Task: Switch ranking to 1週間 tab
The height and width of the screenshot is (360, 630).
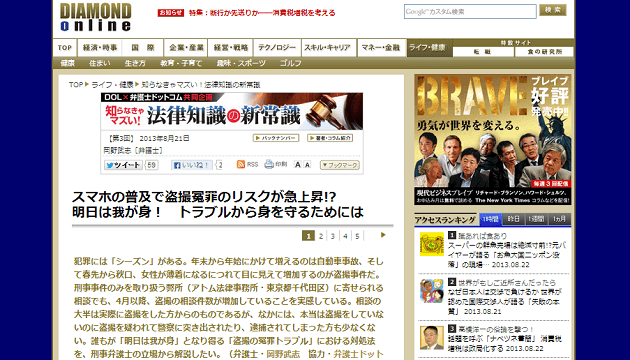Action: 536,219
